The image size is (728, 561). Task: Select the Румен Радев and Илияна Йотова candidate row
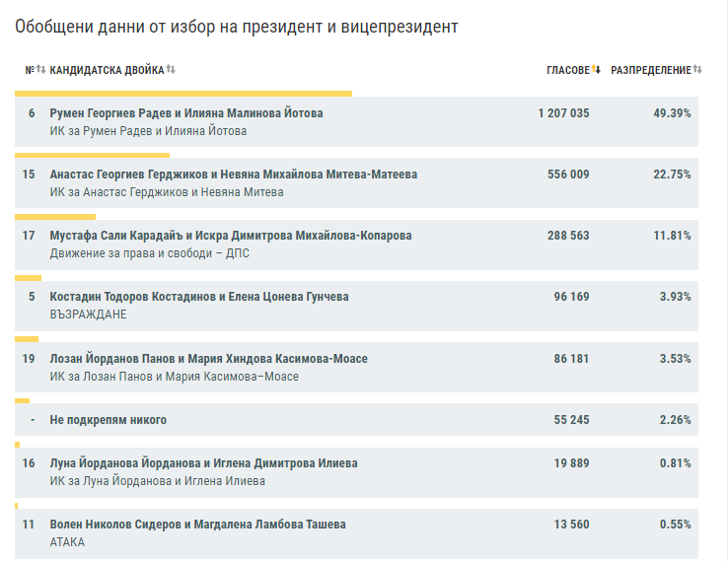(x=186, y=113)
